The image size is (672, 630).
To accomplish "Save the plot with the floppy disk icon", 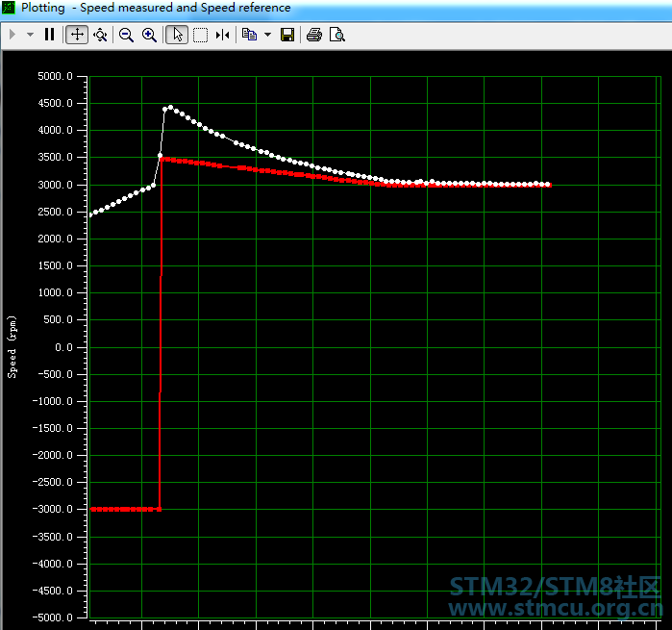I will [286, 35].
